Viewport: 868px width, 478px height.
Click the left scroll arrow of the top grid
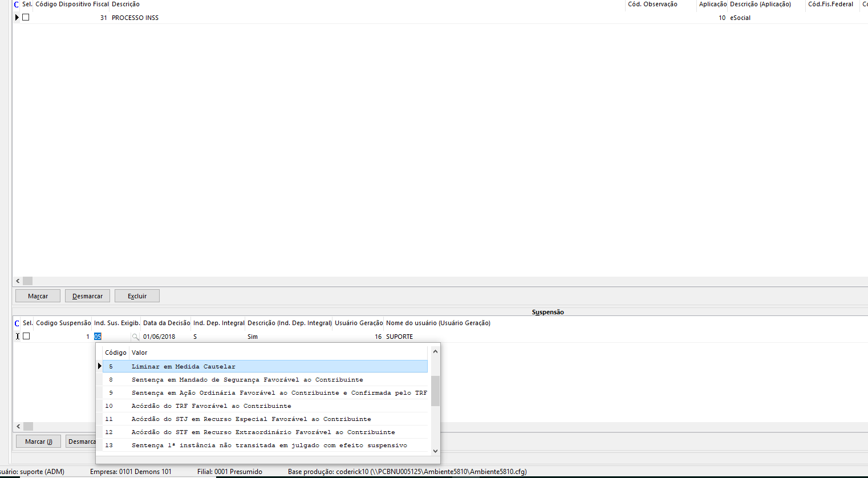pos(18,281)
